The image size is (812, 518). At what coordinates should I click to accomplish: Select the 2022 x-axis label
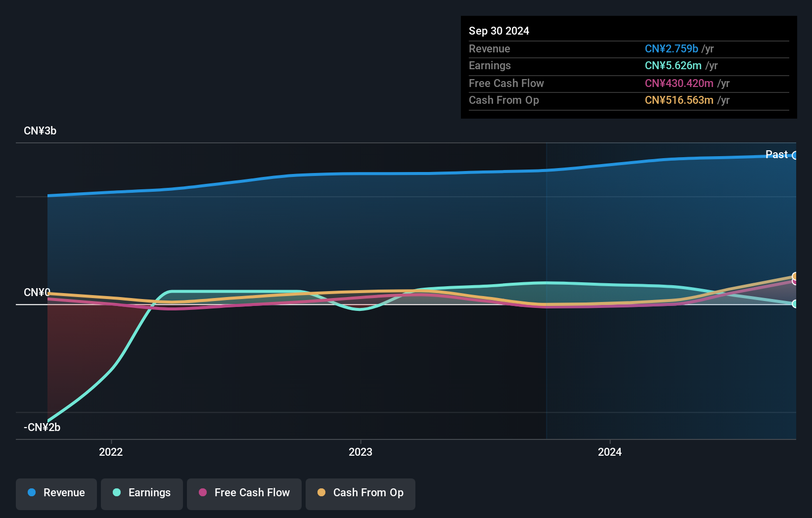111,452
